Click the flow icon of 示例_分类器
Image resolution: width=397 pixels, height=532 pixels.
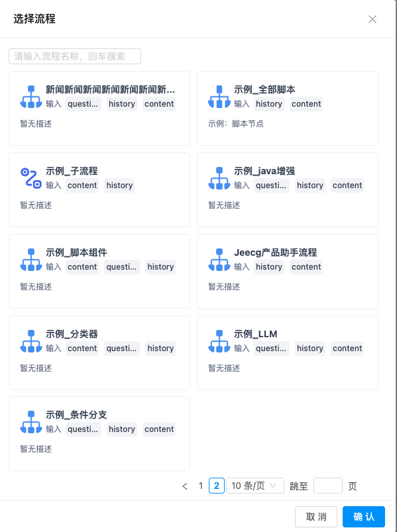pos(31,341)
